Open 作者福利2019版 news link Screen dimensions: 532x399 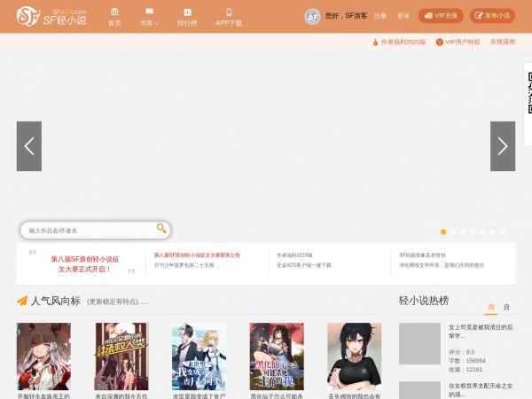294,255
